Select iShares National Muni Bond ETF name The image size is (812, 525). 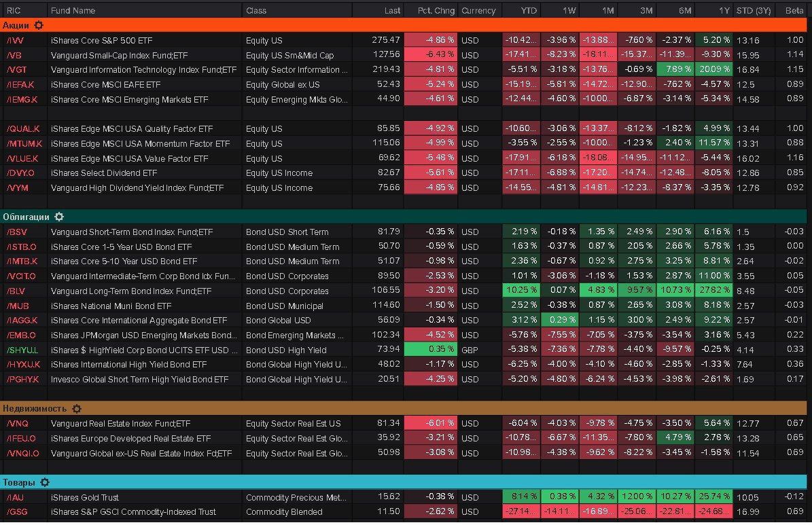pos(111,306)
